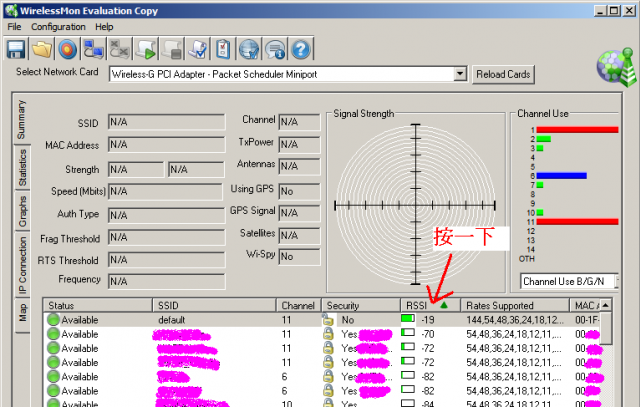Switch to the Map side tab
This screenshot has width=640, height=407.
[x=22, y=313]
